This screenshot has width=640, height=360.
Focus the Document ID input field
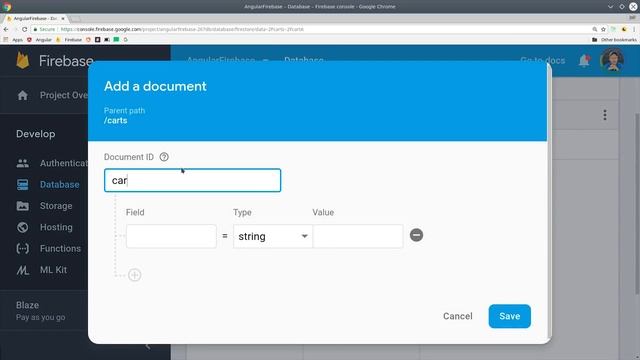(x=192, y=180)
